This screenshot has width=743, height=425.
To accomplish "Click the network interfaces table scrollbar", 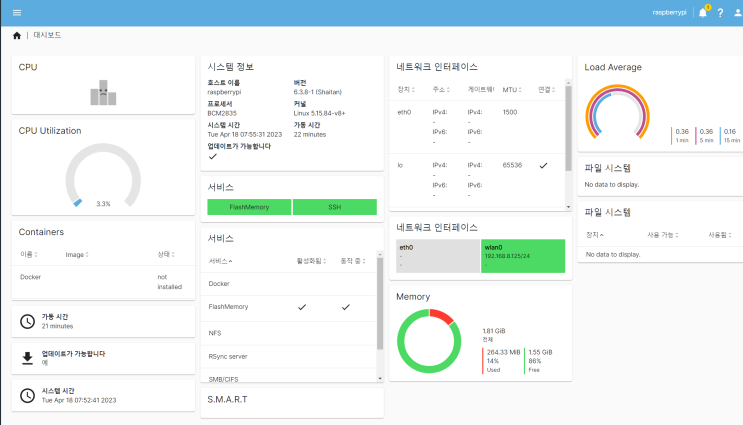I will click(569, 128).
